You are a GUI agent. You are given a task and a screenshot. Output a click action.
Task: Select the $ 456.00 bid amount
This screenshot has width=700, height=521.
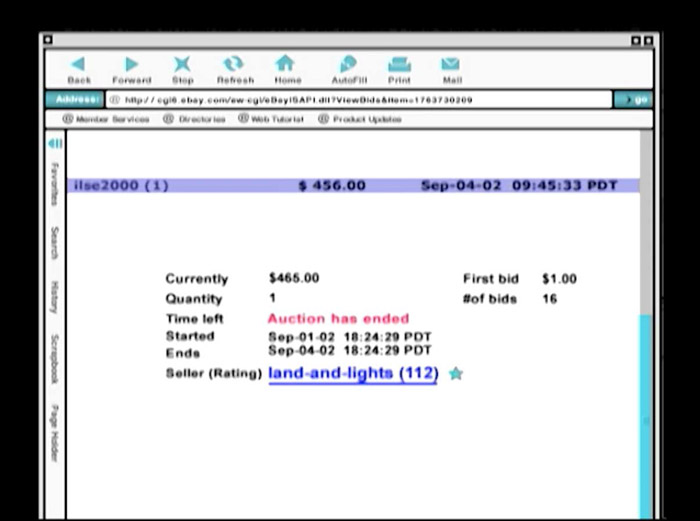click(332, 185)
